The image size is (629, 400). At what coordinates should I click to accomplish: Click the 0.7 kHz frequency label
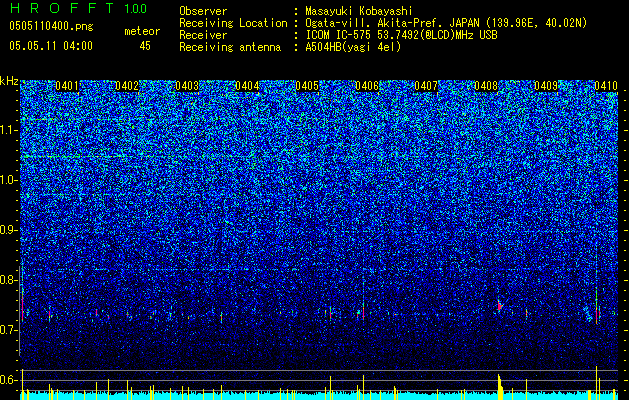[9, 330]
